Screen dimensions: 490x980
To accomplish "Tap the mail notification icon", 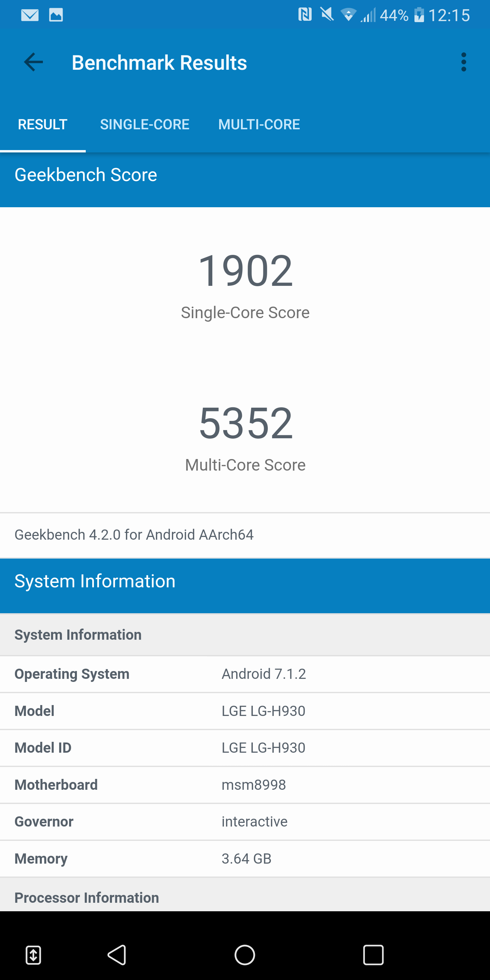I will click(x=30, y=15).
